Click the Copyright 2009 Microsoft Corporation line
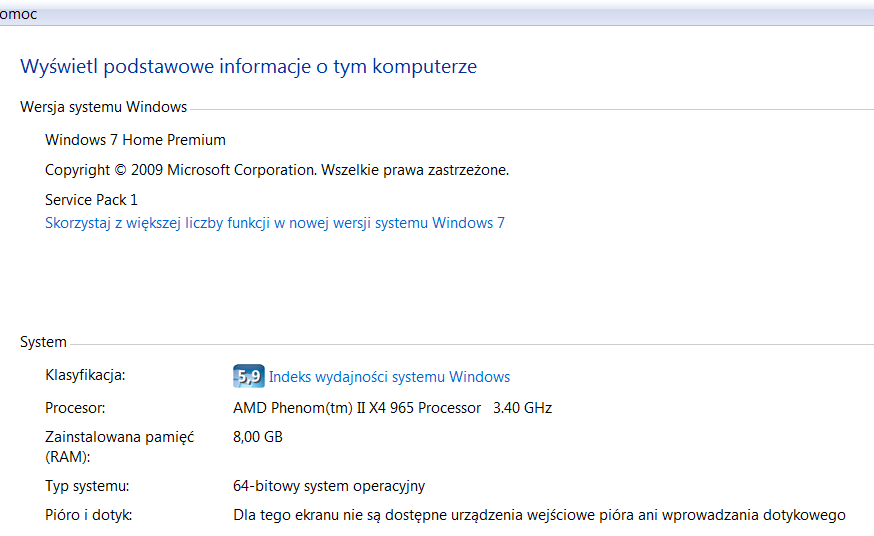 pyautogui.click(x=277, y=170)
